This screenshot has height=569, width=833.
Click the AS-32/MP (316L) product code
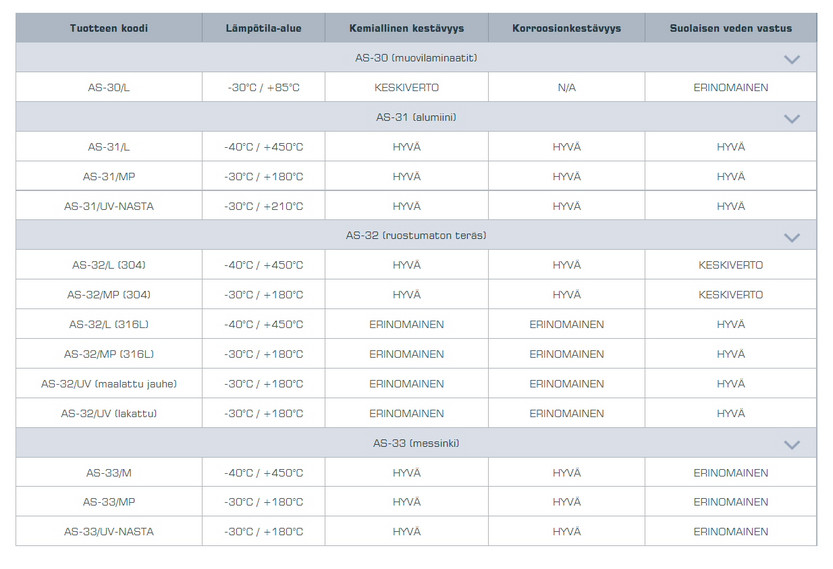[109, 354]
